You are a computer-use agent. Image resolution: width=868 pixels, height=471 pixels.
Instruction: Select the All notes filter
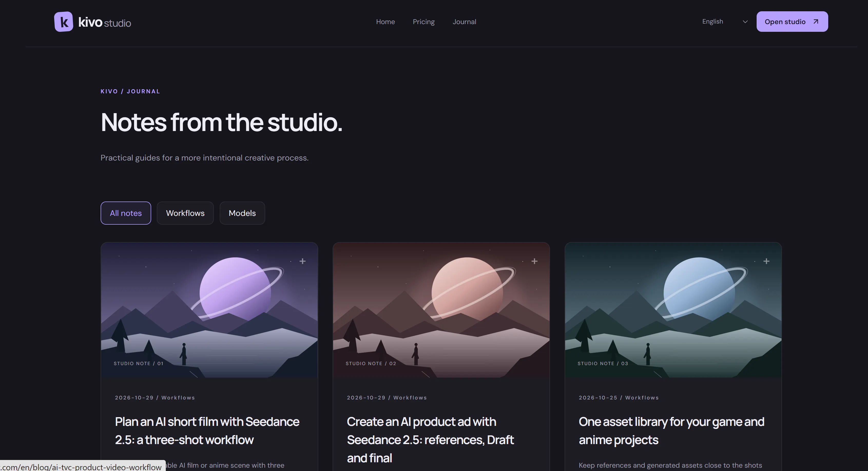click(126, 213)
